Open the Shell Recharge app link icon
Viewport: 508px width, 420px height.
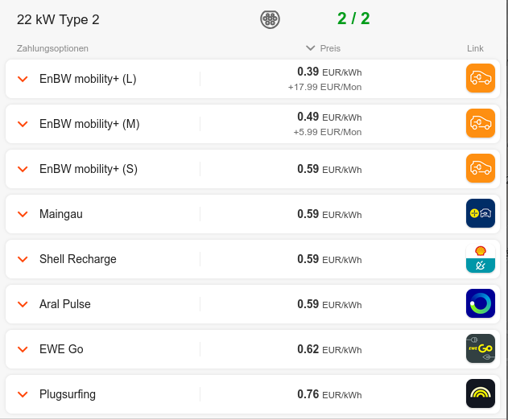coord(481,258)
